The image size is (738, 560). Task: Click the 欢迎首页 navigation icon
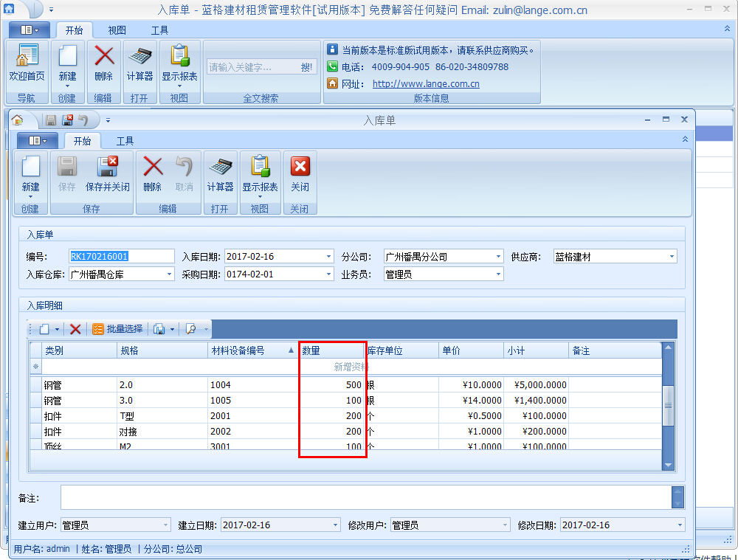27,58
